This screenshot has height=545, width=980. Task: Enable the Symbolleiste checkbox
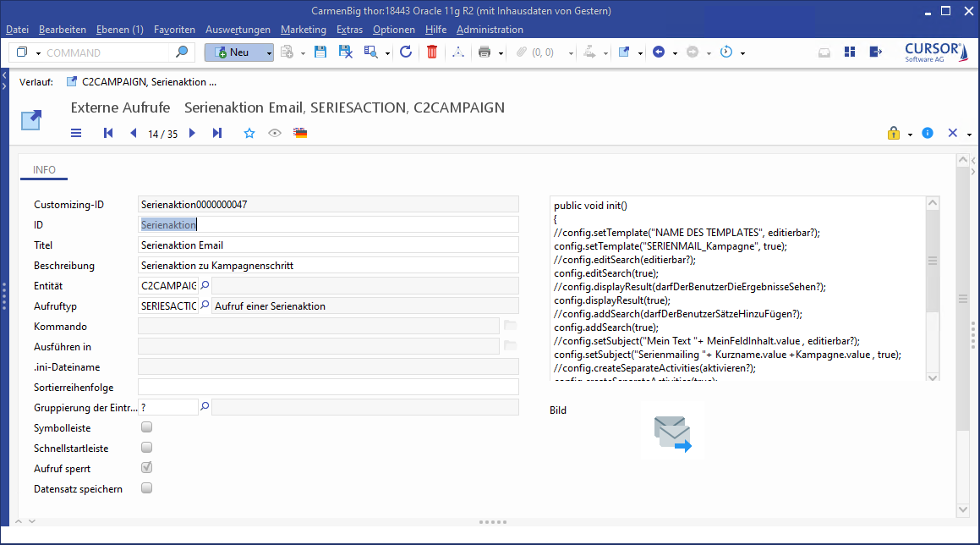pyautogui.click(x=146, y=427)
